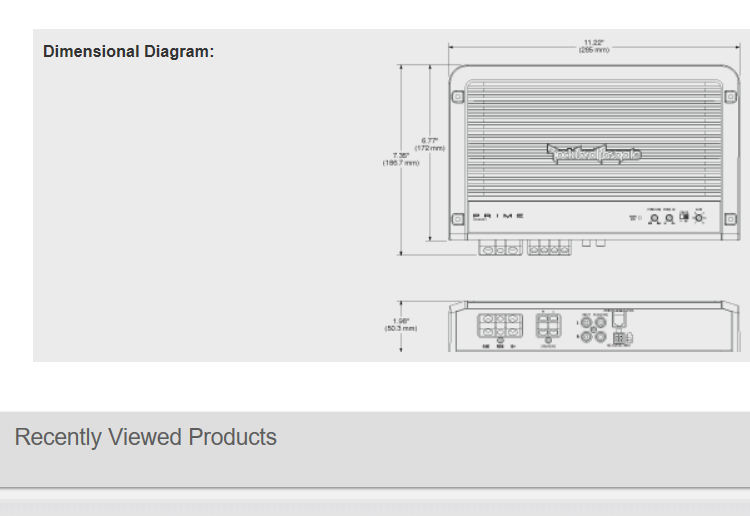Click the leftmost crossover knob on control panel
The width and height of the screenshot is (750, 516).
(654, 217)
